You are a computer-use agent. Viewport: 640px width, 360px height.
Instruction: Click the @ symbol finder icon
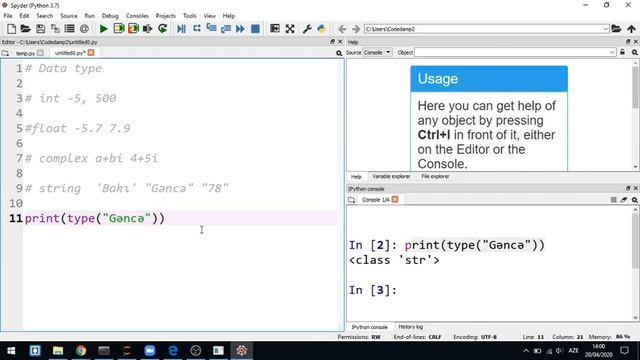tap(84, 29)
